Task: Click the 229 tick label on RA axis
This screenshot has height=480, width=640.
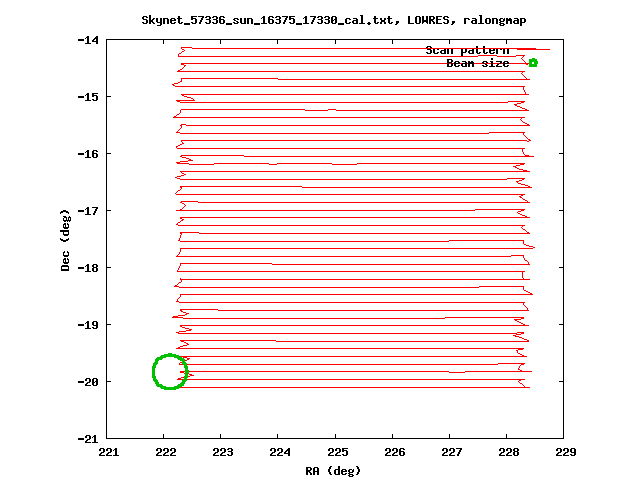Action: (x=566, y=452)
